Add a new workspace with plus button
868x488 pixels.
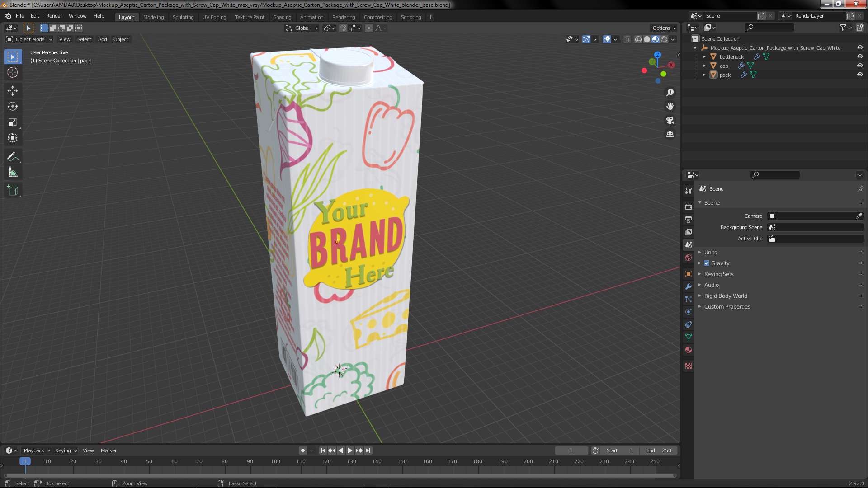430,17
